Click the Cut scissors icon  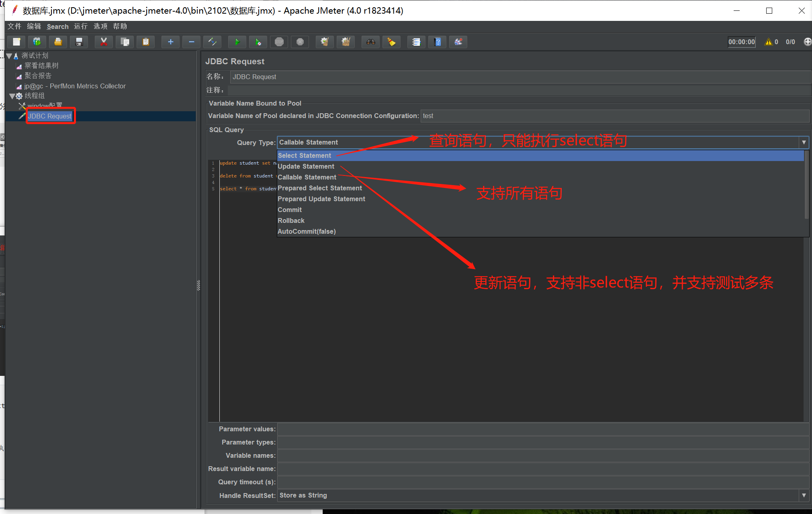104,42
